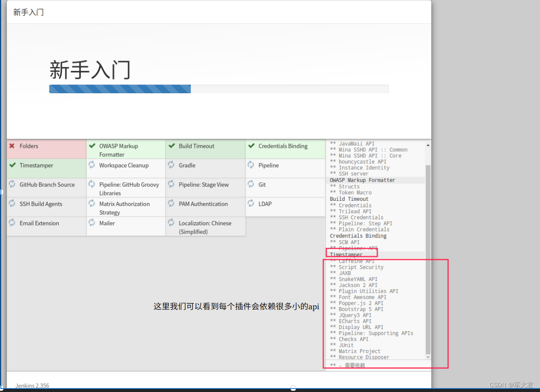Image resolution: width=540 pixels, height=392 pixels.
Task: Select the Workspace Cleanup plugin label
Action: (x=124, y=165)
